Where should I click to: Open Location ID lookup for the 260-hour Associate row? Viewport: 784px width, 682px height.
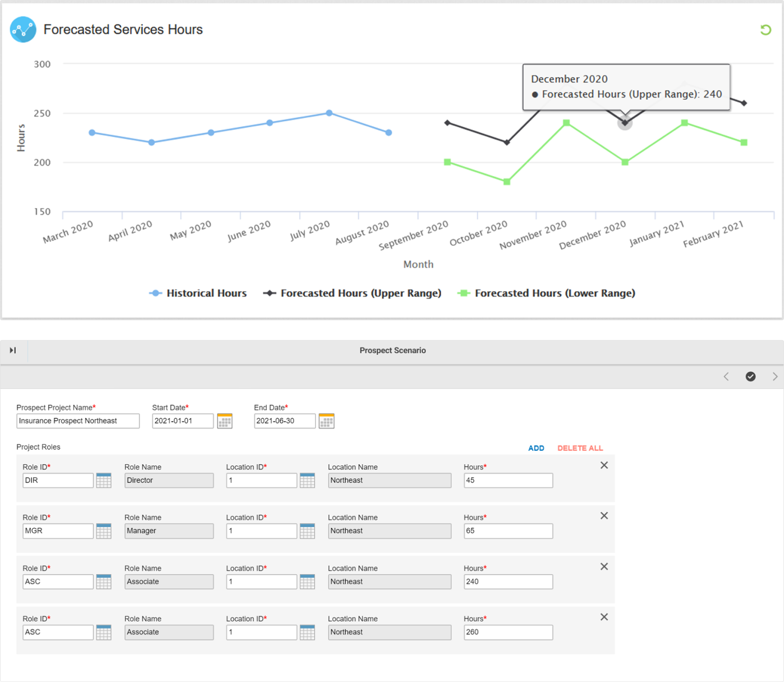pyautogui.click(x=307, y=632)
